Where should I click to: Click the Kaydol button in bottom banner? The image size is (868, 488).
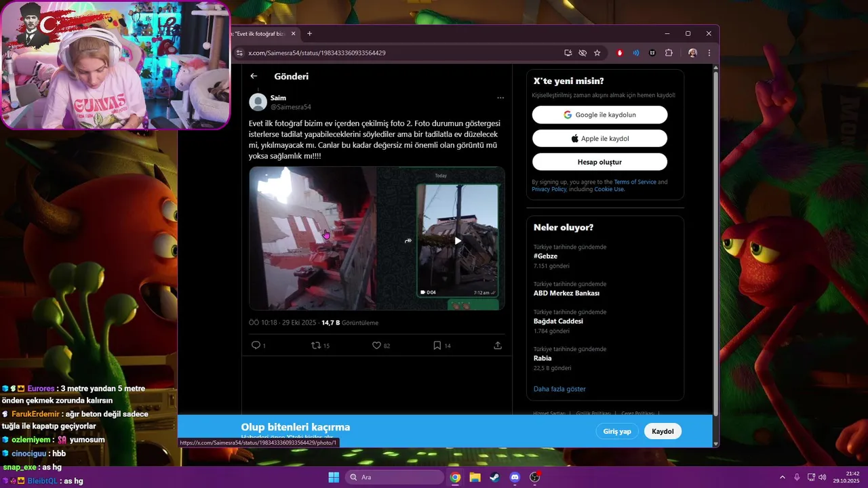[x=663, y=431]
